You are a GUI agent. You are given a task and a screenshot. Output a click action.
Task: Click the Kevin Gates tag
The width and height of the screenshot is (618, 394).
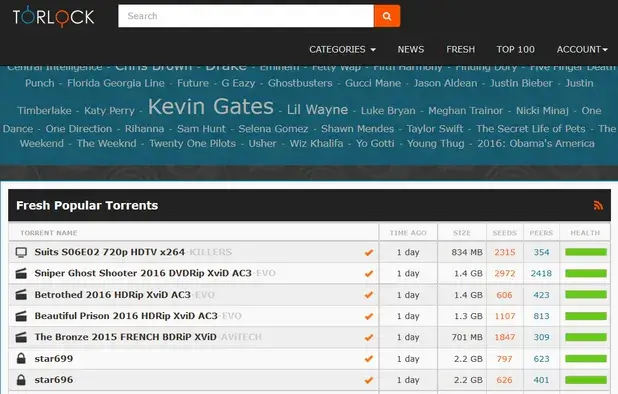click(210, 106)
